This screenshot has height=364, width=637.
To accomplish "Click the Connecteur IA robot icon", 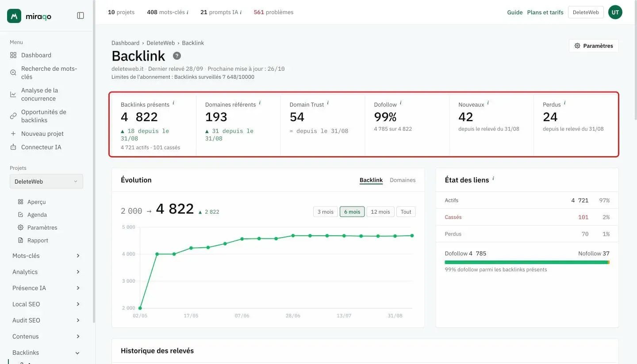I will [13, 147].
